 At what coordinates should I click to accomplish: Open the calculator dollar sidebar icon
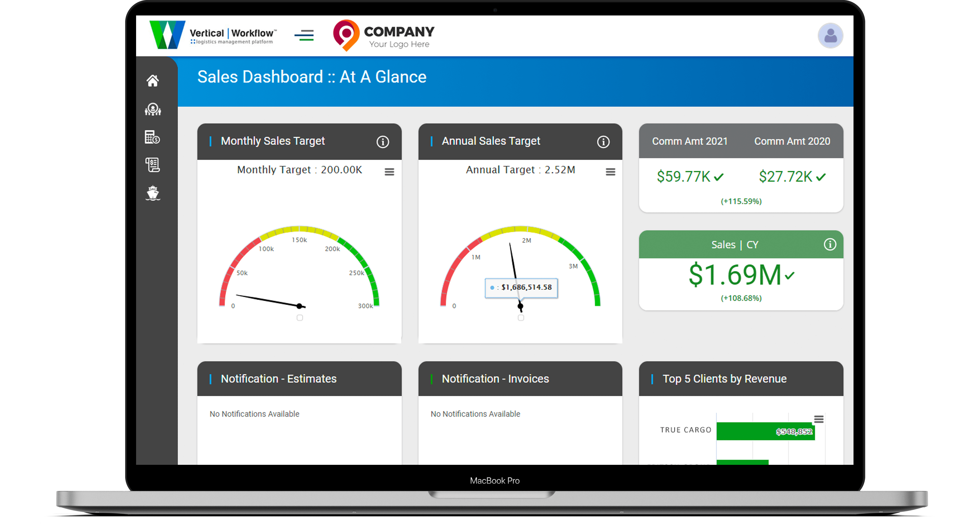point(152,137)
